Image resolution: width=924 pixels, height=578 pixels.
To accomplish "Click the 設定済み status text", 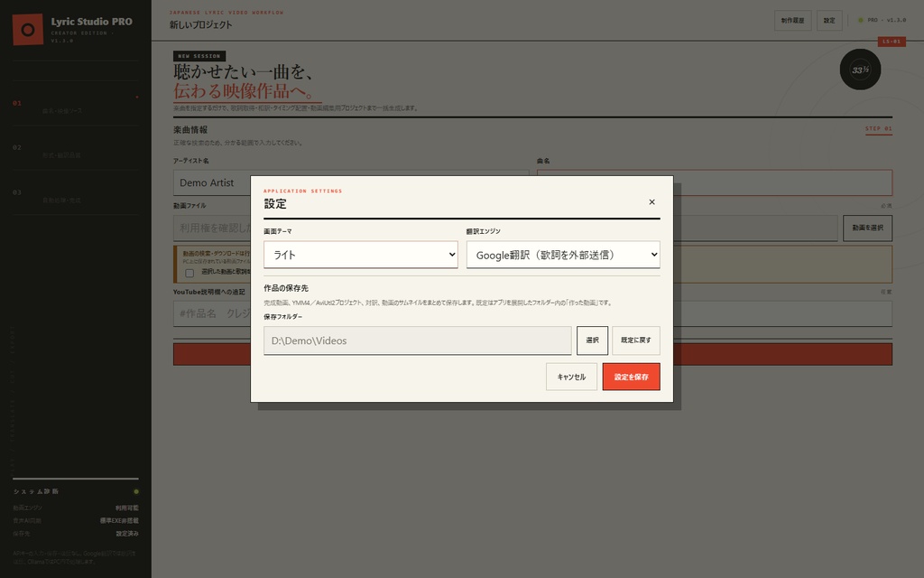I will coord(126,534).
